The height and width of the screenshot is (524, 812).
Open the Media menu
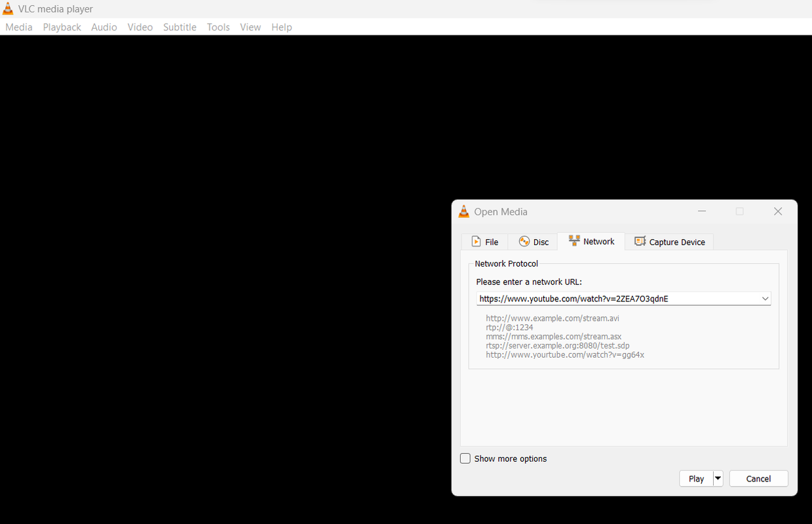point(19,27)
